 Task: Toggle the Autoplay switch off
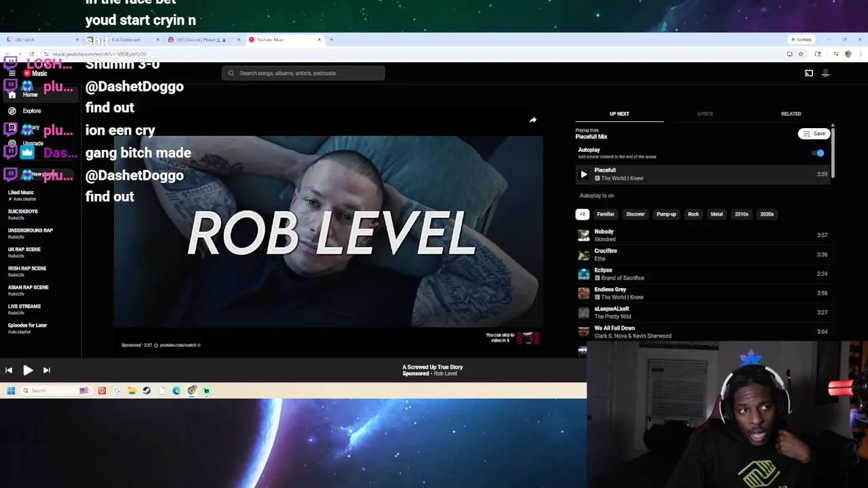click(x=818, y=153)
